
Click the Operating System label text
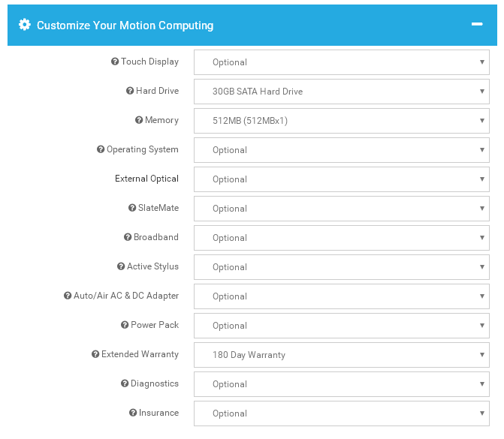[143, 149]
